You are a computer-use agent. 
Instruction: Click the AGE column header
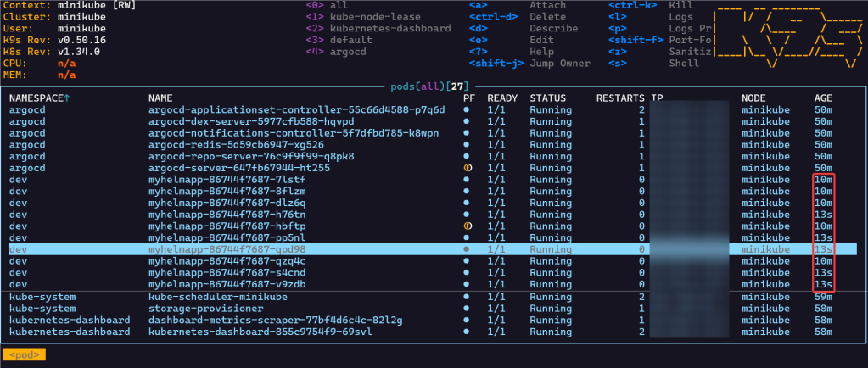point(823,99)
